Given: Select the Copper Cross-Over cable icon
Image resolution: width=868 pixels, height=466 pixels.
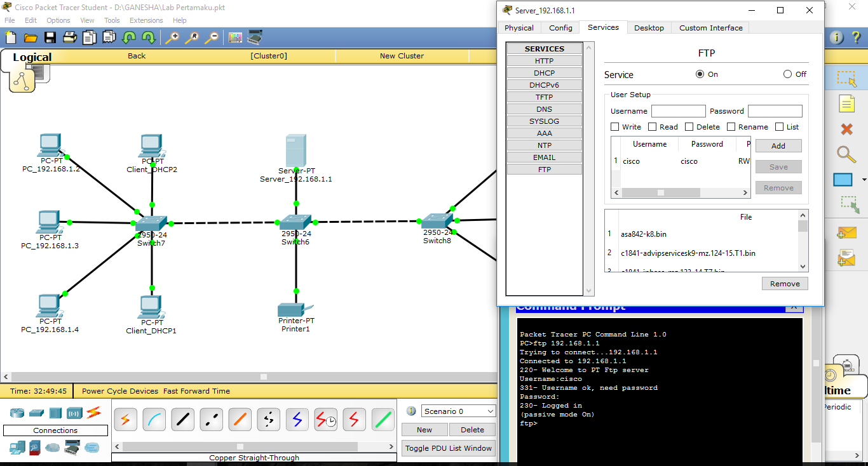Looking at the screenshot, I should pos(211,419).
